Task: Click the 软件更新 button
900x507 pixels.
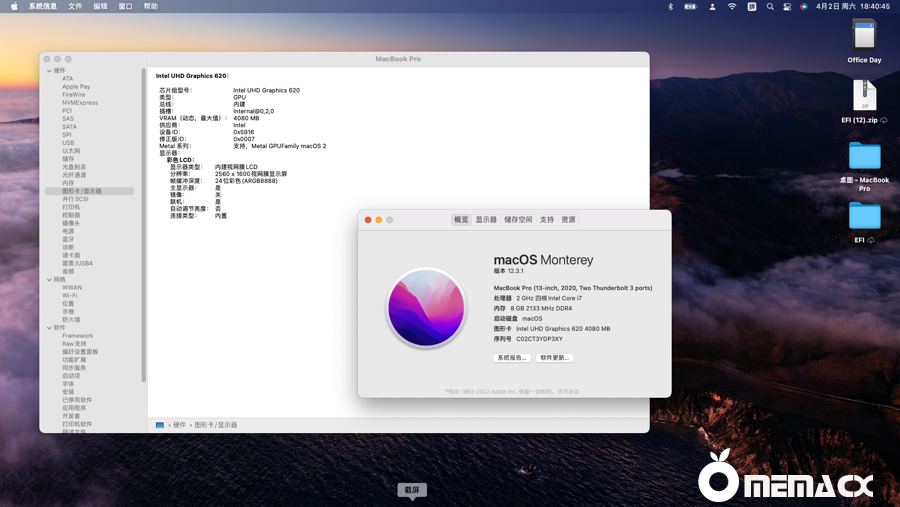Action: click(555, 357)
